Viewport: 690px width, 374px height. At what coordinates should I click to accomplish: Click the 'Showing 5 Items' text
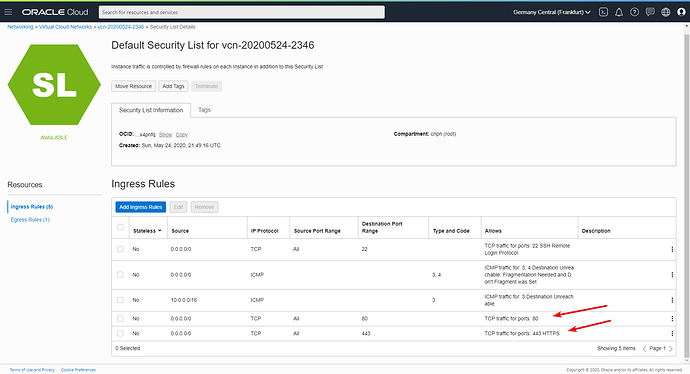click(x=616, y=348)
